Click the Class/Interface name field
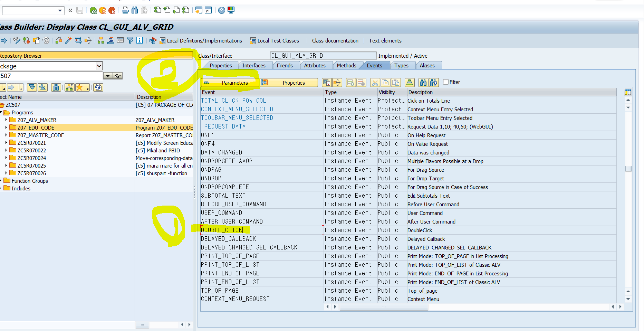The image size is (644, 331). pos(323,56)
